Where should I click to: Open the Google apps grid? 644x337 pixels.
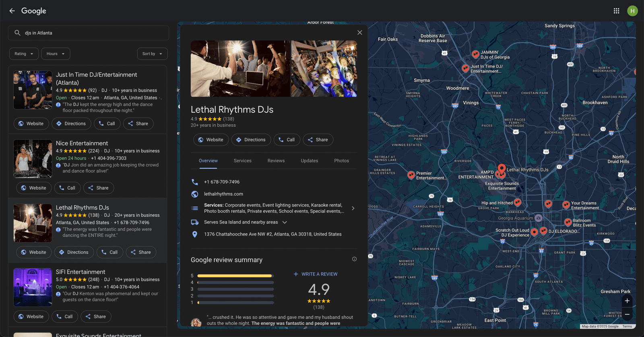point(616,11)
